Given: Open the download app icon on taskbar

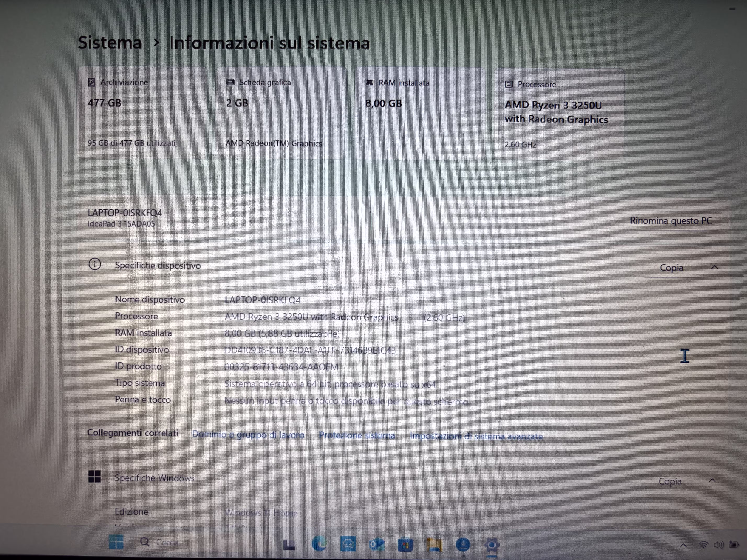Looking at the screenshot, I should pos(463,544).
